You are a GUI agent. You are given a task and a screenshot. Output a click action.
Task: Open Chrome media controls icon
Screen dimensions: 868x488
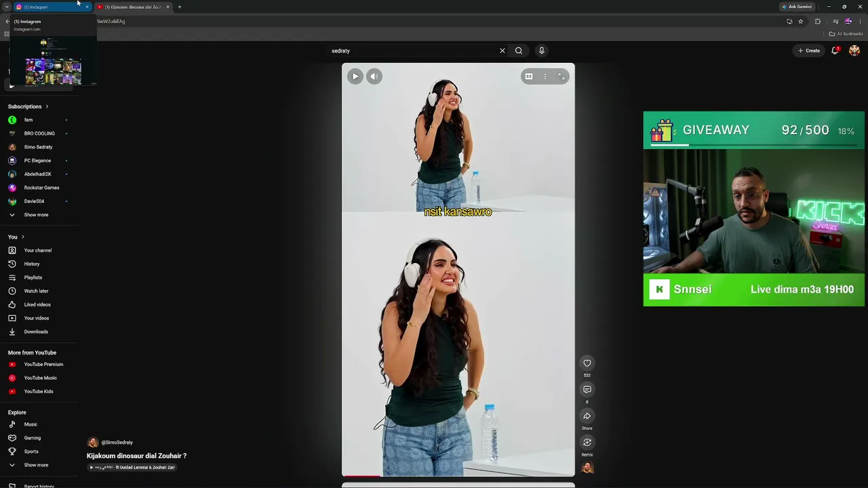coord(835,22)
